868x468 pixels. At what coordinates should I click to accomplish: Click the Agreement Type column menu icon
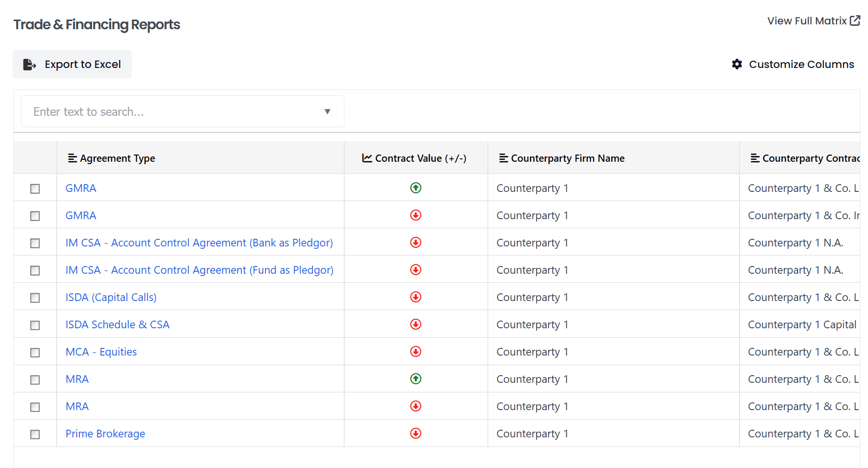pyautogui.click(x=72, y=158)
